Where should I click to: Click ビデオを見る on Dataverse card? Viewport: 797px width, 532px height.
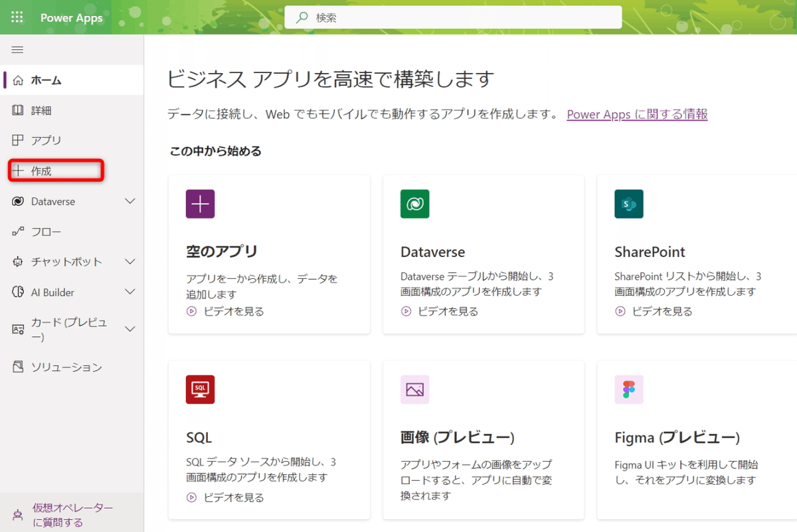click(x=448, y=311)
